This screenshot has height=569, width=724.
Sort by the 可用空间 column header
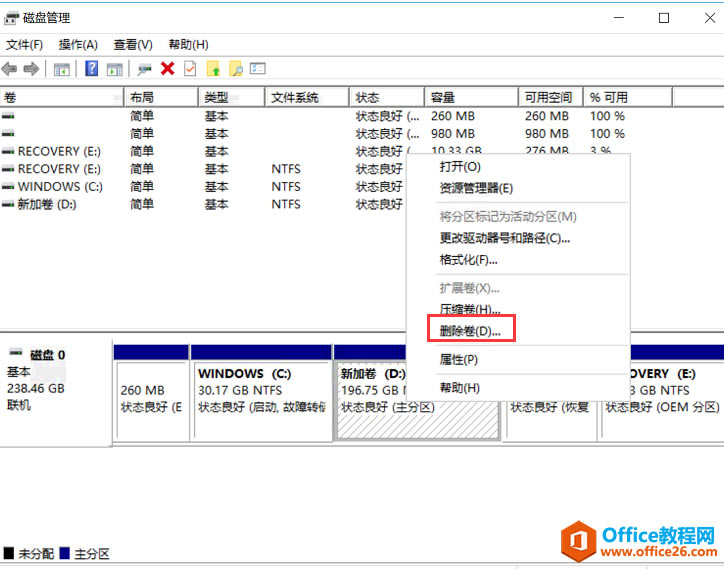(x=551, y=97)
